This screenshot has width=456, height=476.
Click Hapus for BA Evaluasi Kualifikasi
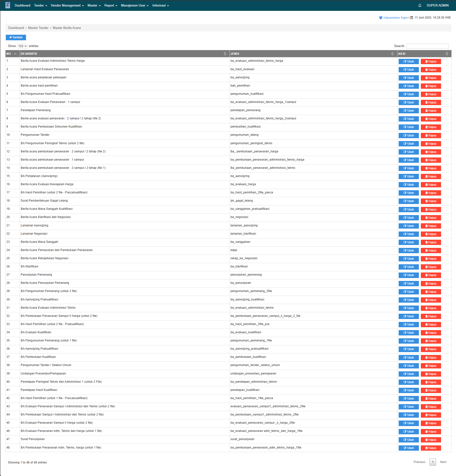(x=431, y=333)
